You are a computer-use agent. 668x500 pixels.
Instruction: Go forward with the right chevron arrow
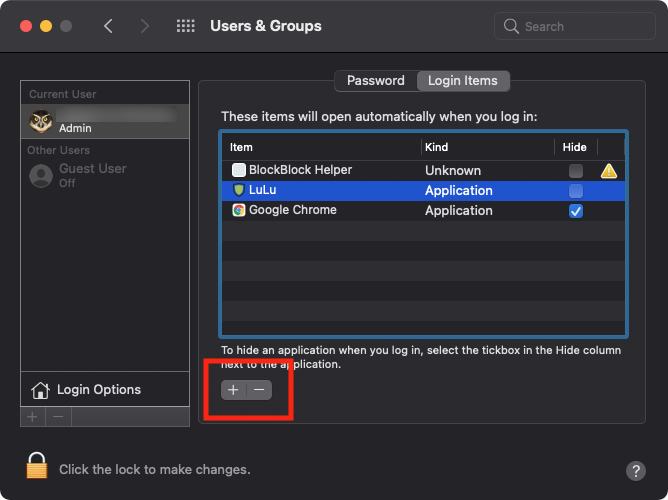pos(145,26)
